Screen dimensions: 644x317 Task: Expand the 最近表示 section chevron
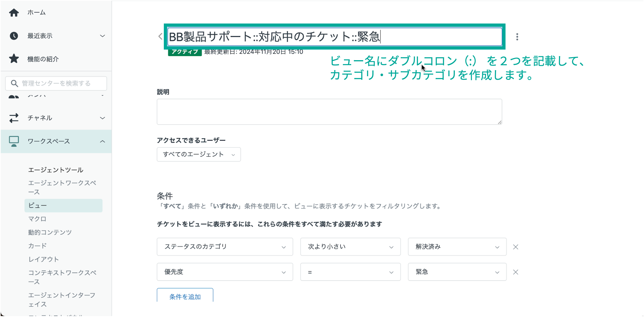(x=103, y=36)
